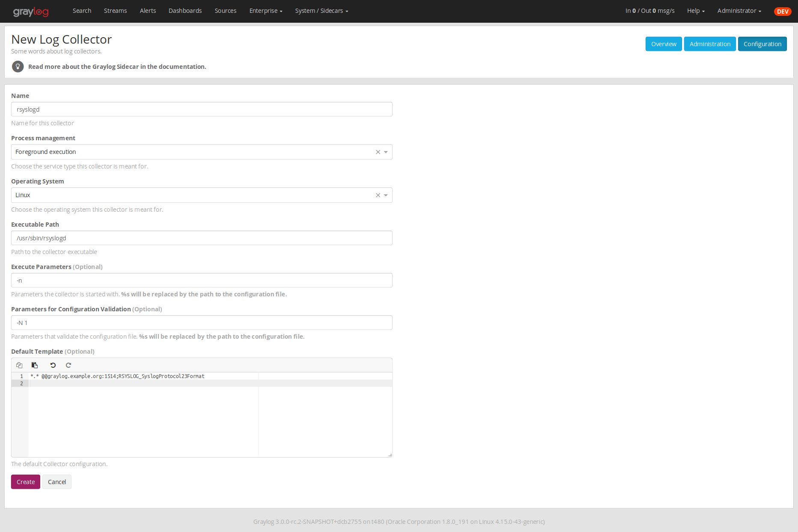Go to the Streams page
Screen dimensions: 798x532
click(115, 11)
